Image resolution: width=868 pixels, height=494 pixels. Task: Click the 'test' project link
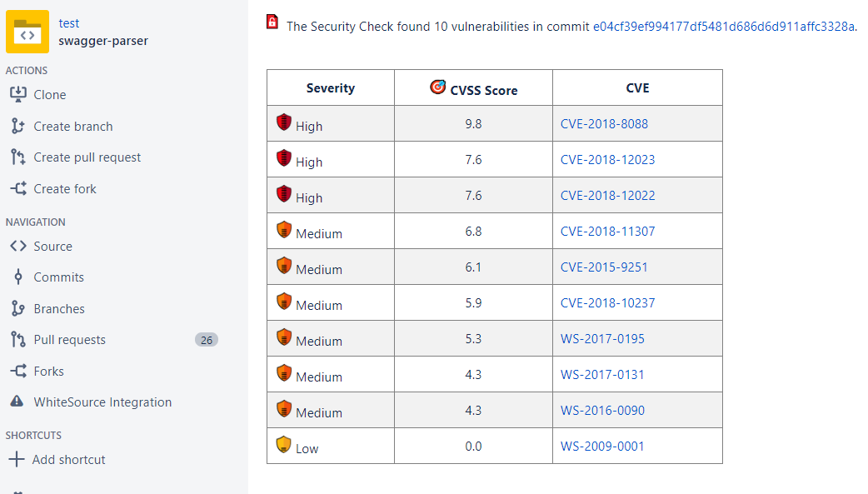(x=69, y=23)
